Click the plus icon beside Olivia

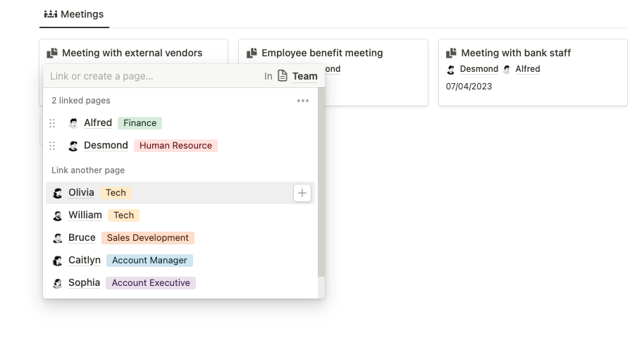point(302,193)
